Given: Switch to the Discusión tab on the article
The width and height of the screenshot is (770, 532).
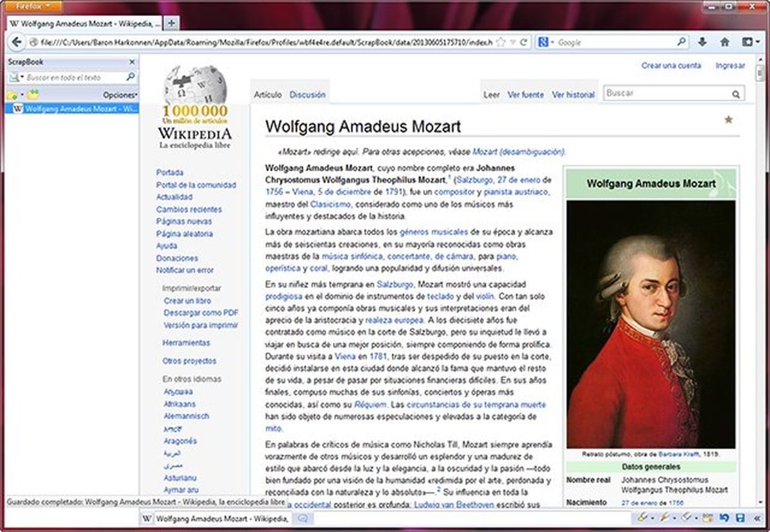Looking at the screenshot, I should pyautogui.click(x=307, y=94).
